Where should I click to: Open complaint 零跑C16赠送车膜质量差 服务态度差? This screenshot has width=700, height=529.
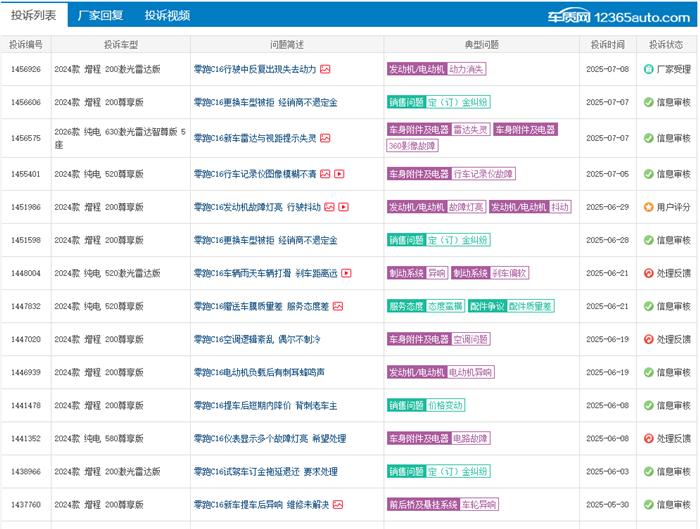coord(261,306)
